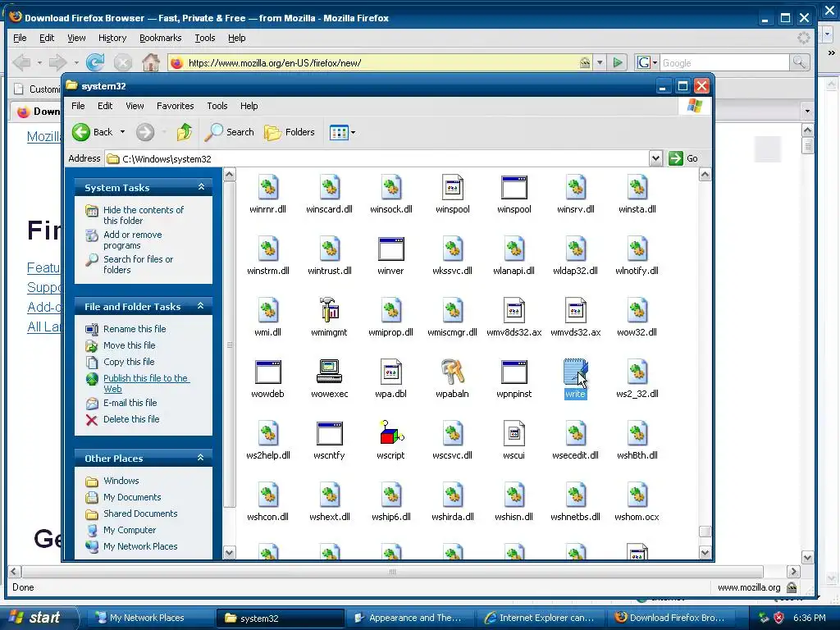Open the Explorer Search pane
Image resolution: width=840 pixels, height=630 pixels.
coord(230,132)
